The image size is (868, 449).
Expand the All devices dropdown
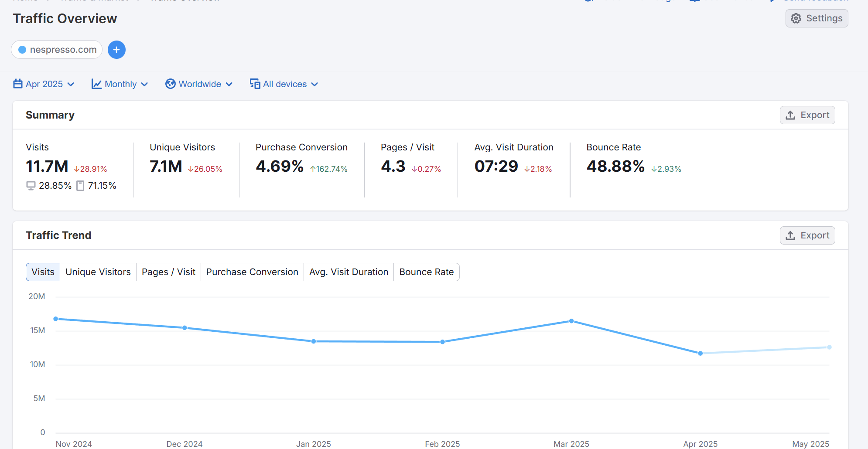click(x=285, y=84)
